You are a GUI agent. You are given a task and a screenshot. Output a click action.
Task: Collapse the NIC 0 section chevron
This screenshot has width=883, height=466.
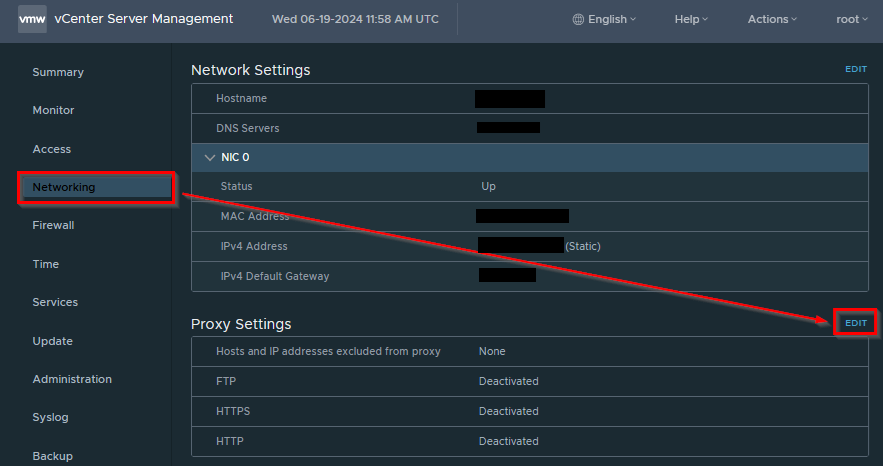(x=210, y=158)
